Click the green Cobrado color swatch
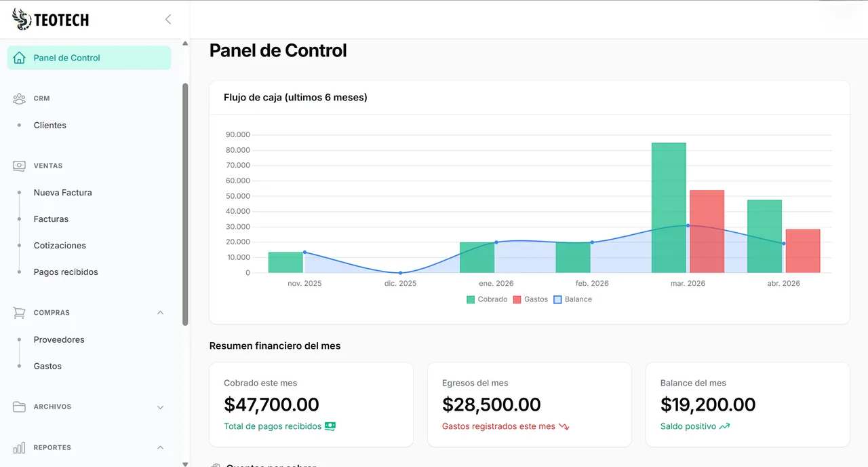The image size is (868, 467). [x=469, y=299]
